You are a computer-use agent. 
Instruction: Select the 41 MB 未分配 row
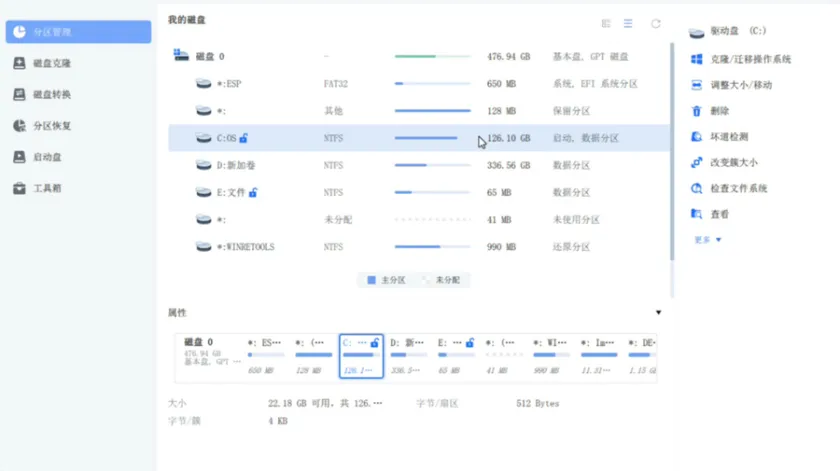point(419,220)
